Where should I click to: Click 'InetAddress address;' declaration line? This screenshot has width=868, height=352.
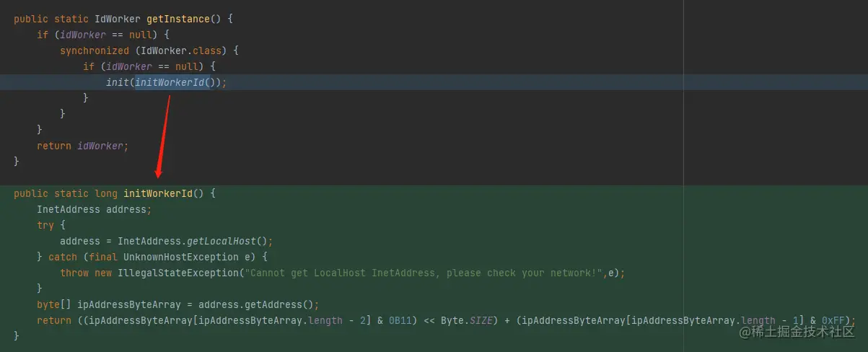[95, 209]
